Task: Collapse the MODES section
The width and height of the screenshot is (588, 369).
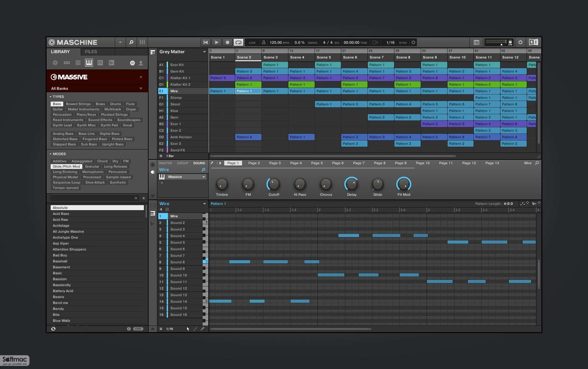Action: [x=50, y=154]
